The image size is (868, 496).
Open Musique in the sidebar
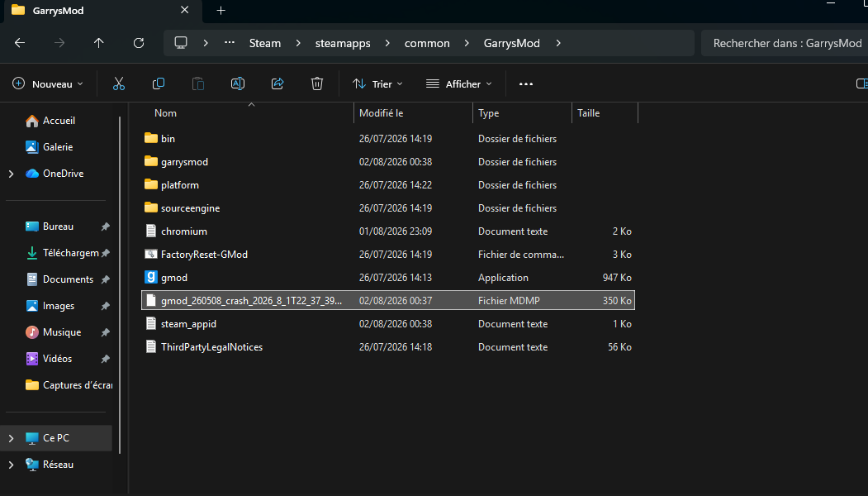click(x=53, y=332)
